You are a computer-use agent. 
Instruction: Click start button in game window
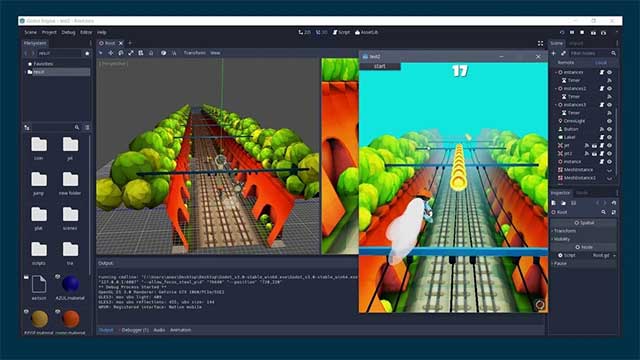click(x=380, y=66)
